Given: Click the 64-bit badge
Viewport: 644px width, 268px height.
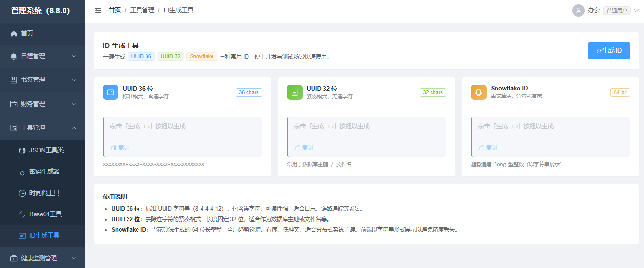Looking at the screenshot, I should point(620,92).
